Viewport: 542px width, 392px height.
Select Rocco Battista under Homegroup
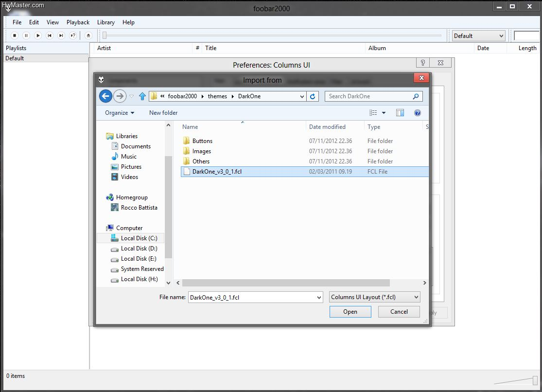139,208
